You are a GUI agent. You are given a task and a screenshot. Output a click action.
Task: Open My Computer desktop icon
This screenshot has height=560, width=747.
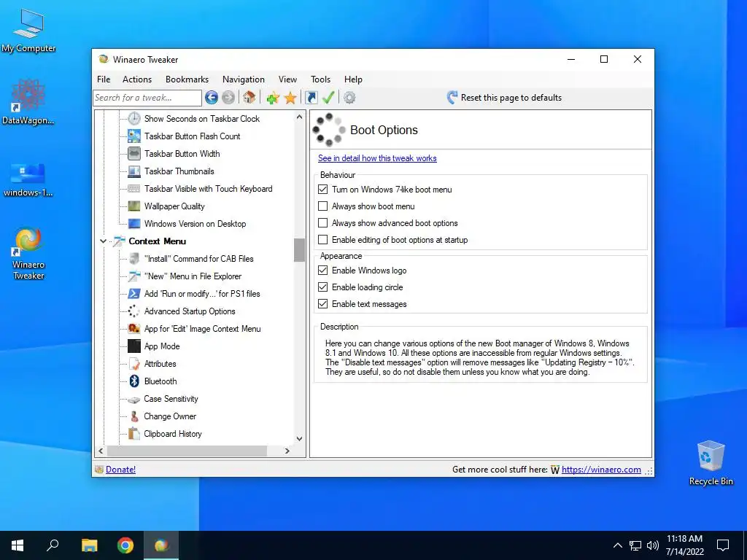point(28,31)
